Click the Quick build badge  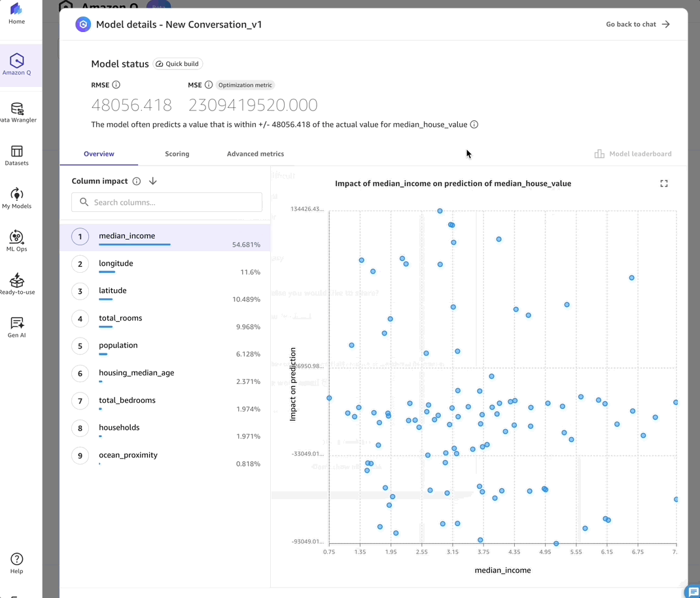[x=178, y=64]
